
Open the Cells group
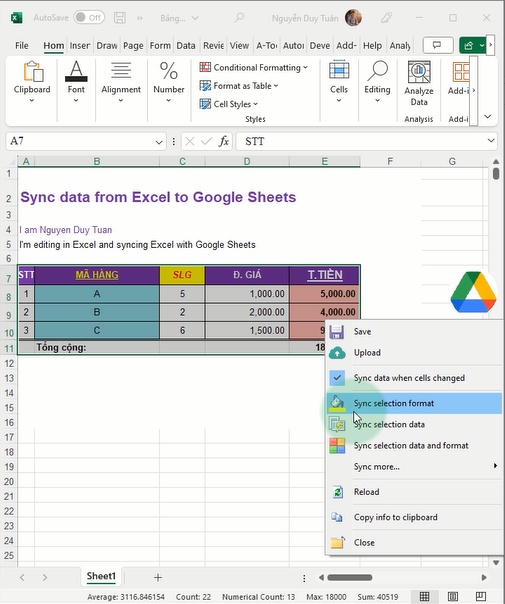pos(339,82)
